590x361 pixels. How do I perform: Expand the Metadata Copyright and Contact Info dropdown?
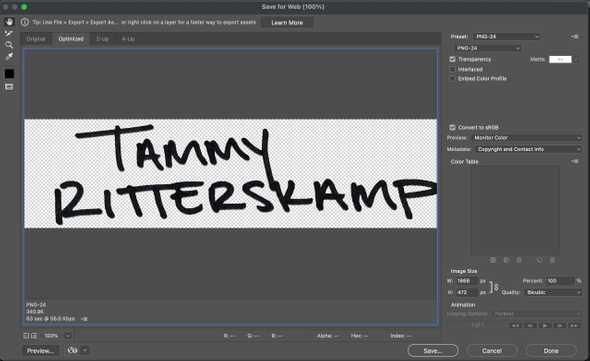529,149
